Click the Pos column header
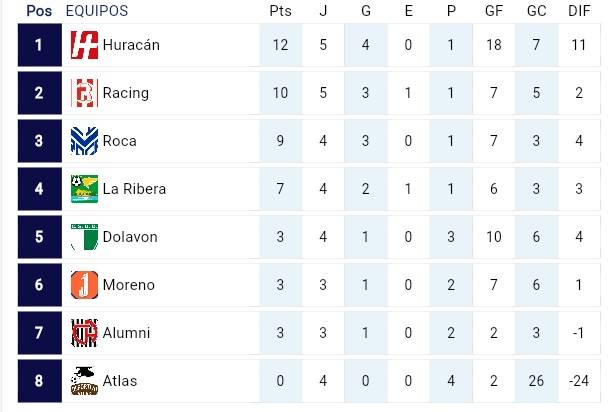 point(39,11)
